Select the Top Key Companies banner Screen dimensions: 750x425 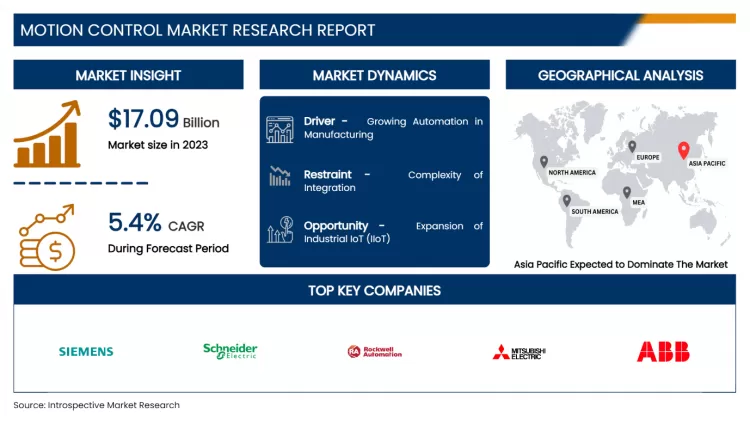coord(375,290)
